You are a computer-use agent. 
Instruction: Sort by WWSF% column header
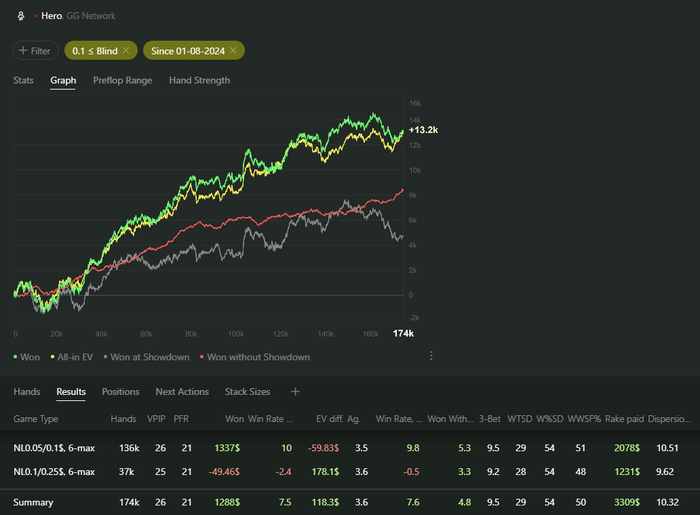[584, 419]
